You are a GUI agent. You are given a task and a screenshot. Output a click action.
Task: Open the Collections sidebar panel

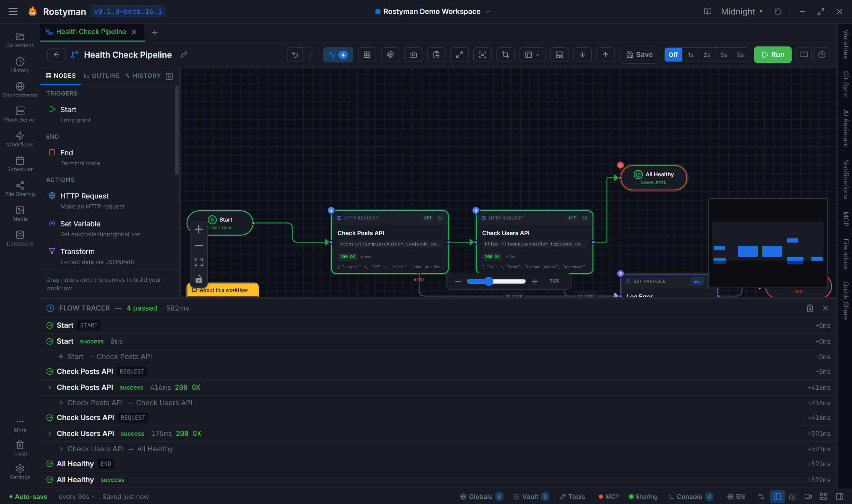tap(20, 40)
